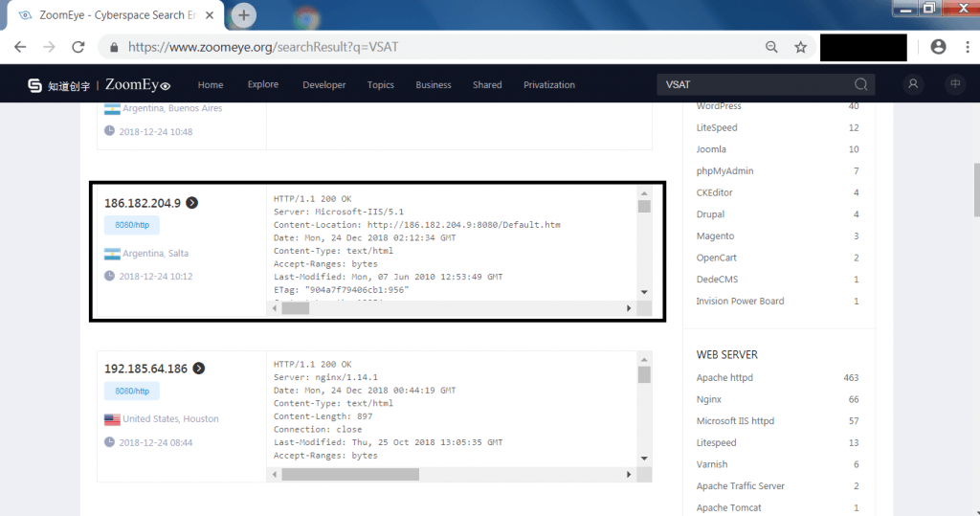Click clock icon beside 2018-12-24 08:44
The width and height of the screenshot is (980, 516).
pyautogui.click(x=109, y=442)
